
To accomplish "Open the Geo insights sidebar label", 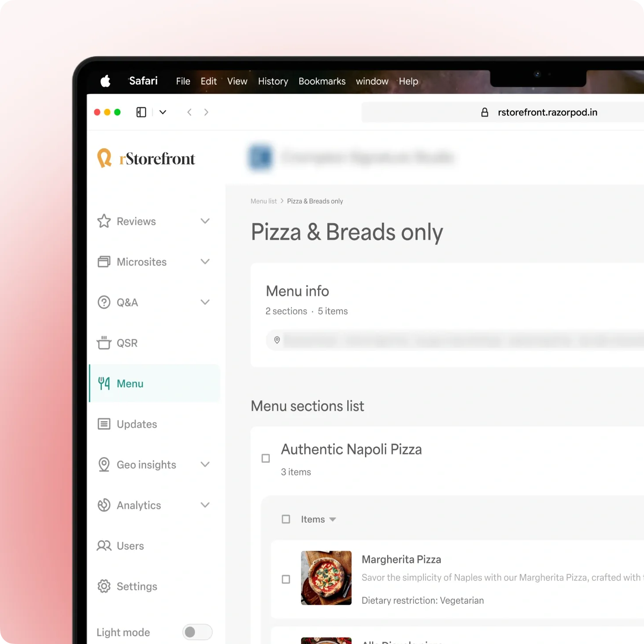I will (147, 465).
